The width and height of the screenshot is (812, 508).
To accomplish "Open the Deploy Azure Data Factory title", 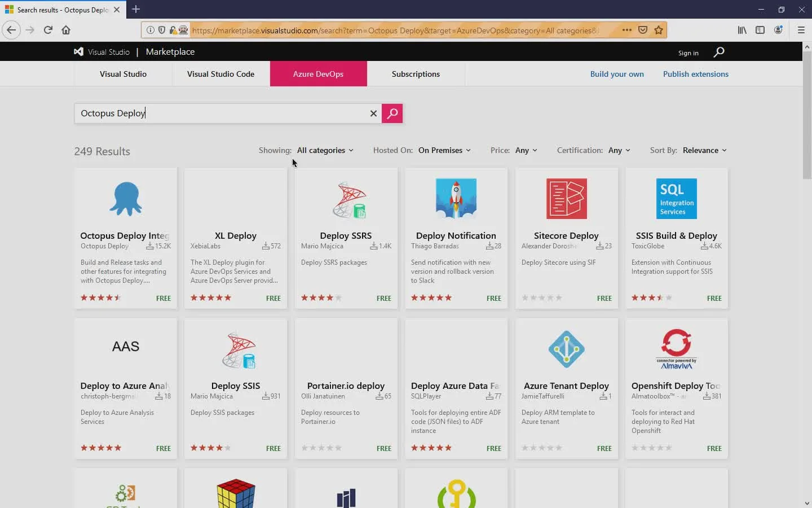I will pyautogui.click(x=455, y=386).
